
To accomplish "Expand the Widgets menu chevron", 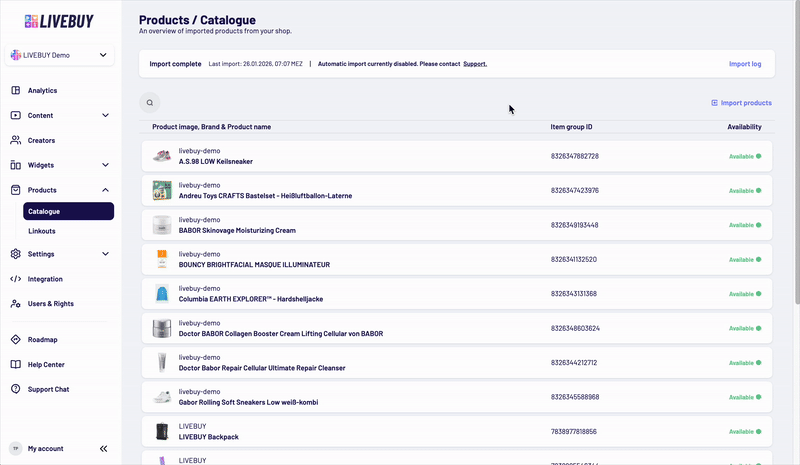I will click(105, 165).
